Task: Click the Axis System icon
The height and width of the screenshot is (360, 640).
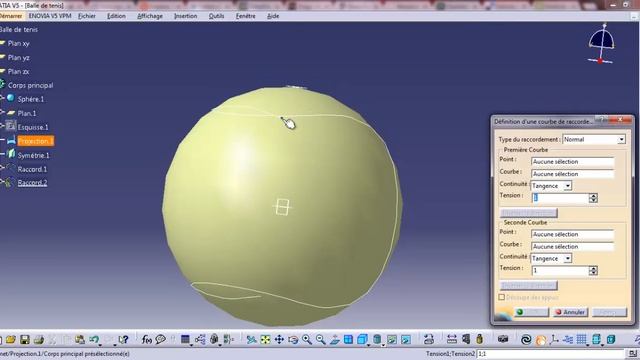Action: [x=554, y=340]
